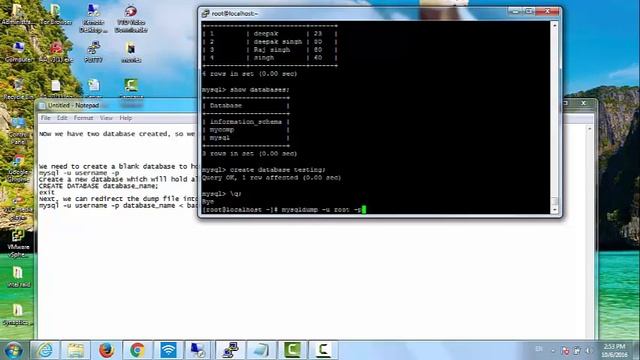Open the Tor Browser desktop icon
Viewport: 640px width, 360px height.
(x=56, y=14)
